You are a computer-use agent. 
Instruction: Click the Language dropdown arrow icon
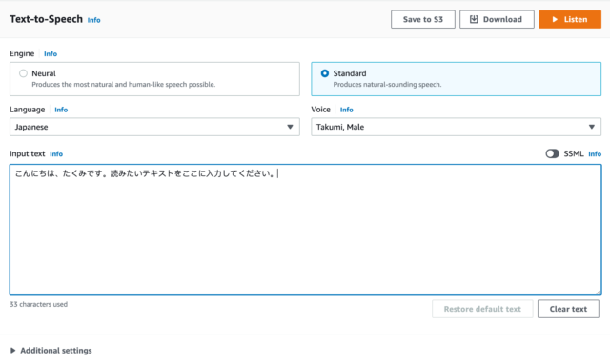[x=290, y=127]
